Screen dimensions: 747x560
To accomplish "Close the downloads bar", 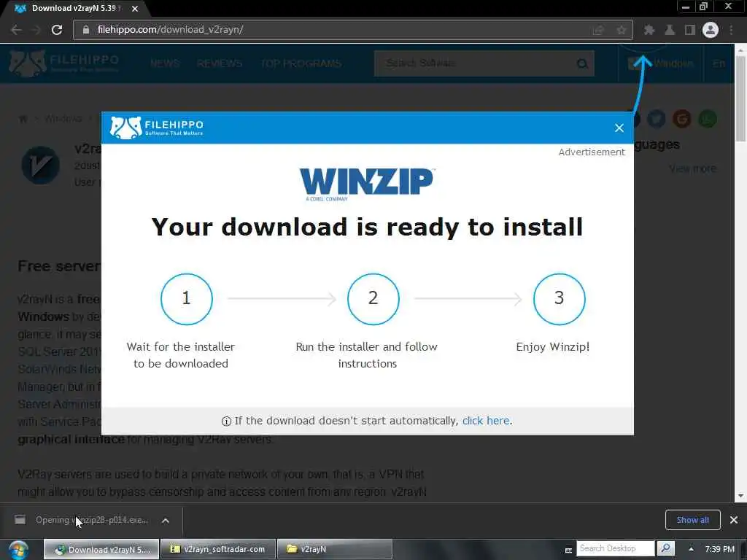I will point(734,520).
